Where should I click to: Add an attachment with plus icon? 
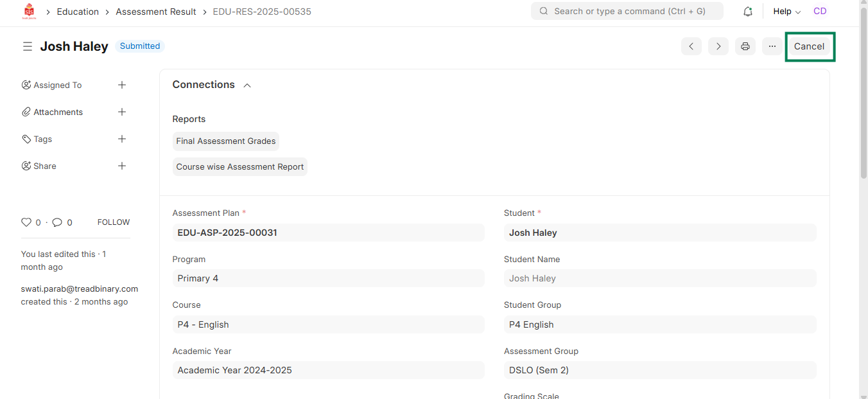click(122, 112)
